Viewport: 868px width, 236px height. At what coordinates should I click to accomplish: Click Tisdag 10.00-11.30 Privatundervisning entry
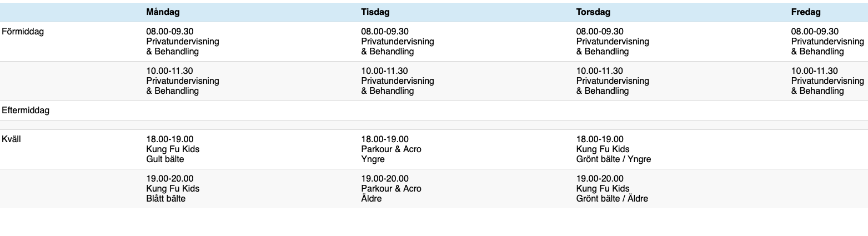pos(398,81)
